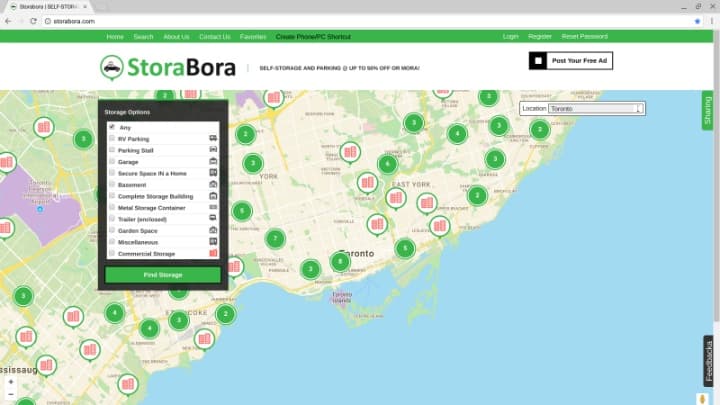This screenshot has width=720, height=405.
Task: Reload the page in the browser
Action: [x=33, y=21]
